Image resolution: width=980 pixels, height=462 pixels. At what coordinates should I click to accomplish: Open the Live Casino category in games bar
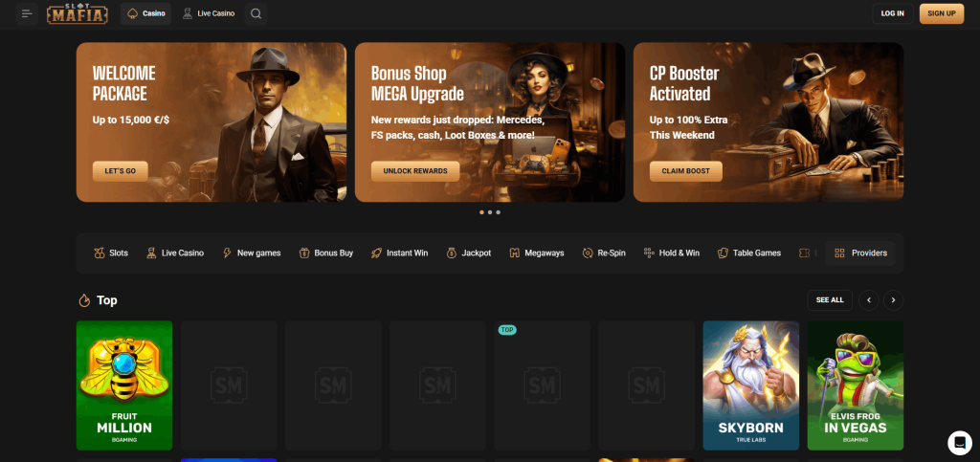click(x=175, y=253)
